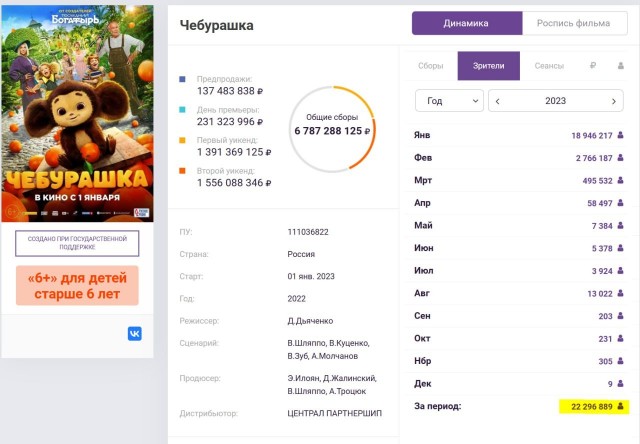Open the Год period dropdown
The image size is (640, 444).
449,101
